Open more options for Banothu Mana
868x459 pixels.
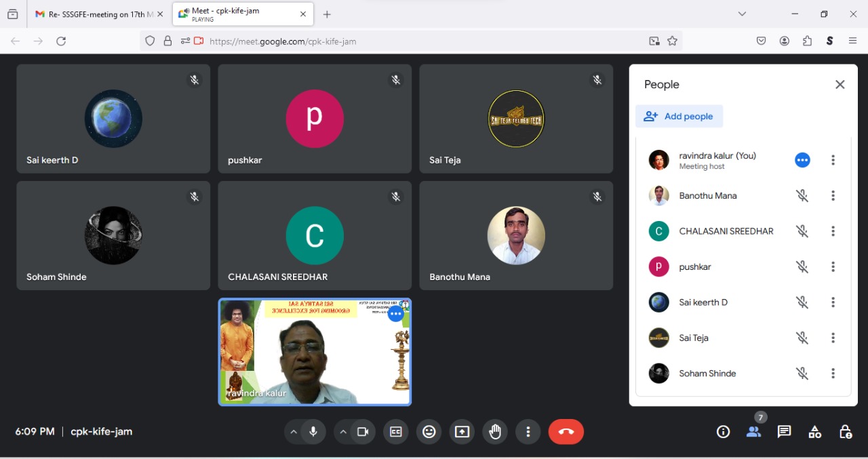pos(833,196)
